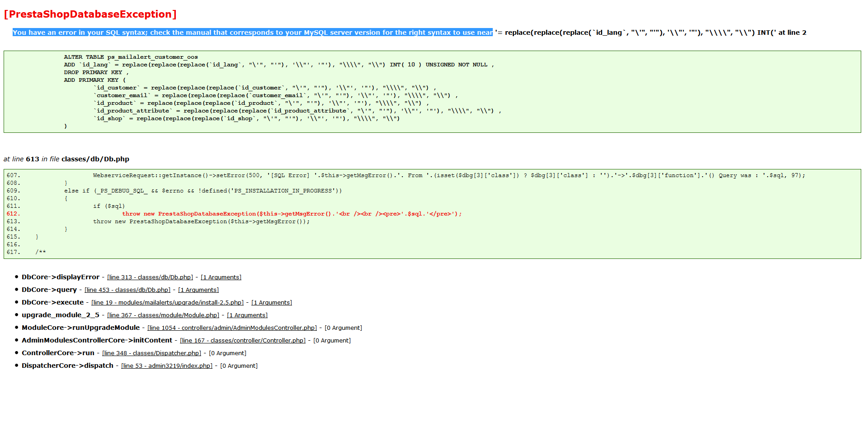Click 'INT( 10 ) UNSIGNED NOT NULL' in the query
The image size is (868, 441).
pos(439,65)
